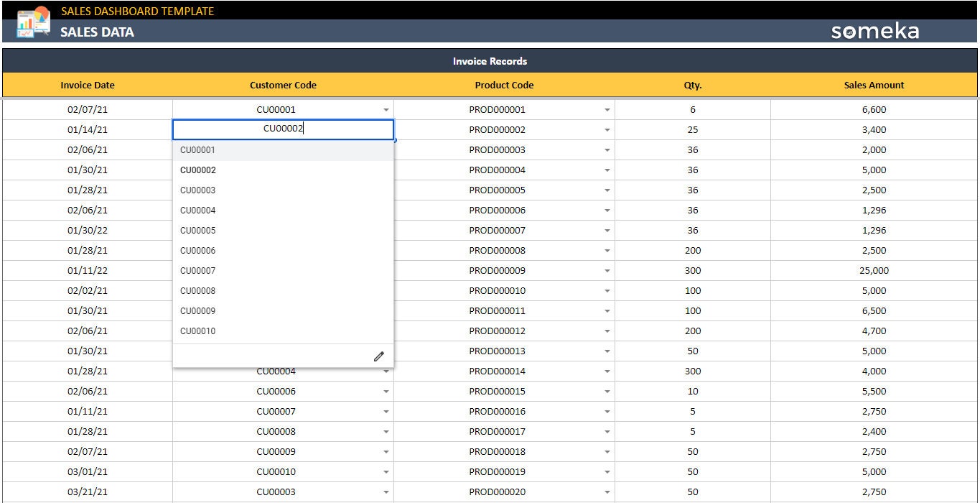The height and width of the screenshot is (503, 980).
Task: Click the Invoice Date column header
Action: pyautogui.click(x=87, y=85)
